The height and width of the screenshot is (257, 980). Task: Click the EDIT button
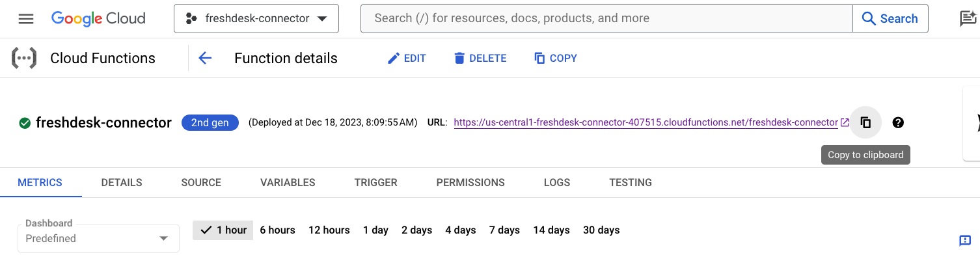coord(407,58)
